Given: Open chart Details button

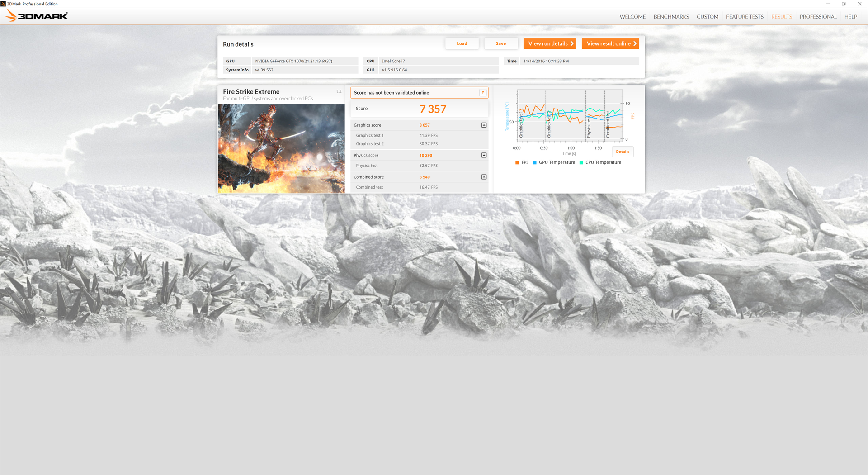Looking at the screenshot, I should coord(623,152).
